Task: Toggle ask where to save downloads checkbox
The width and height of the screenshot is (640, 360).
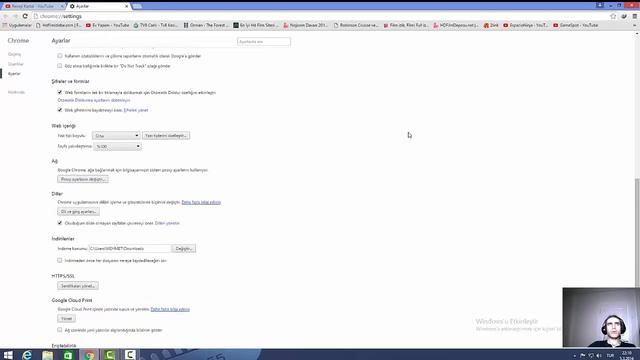Action: pos(60,260)
